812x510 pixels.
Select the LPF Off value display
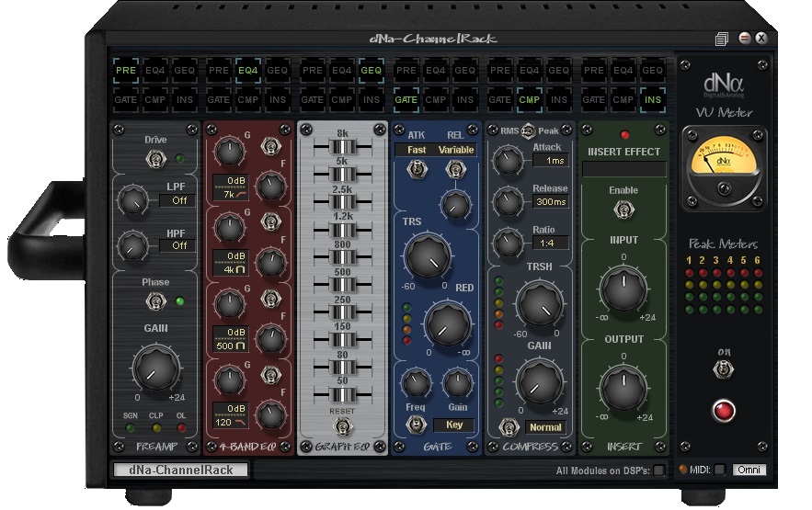coord(177,200)
